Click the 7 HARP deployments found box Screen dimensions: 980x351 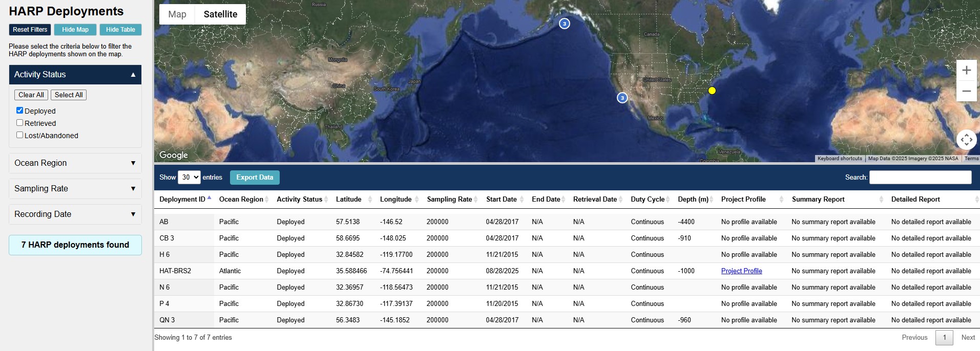pos(75,245)
